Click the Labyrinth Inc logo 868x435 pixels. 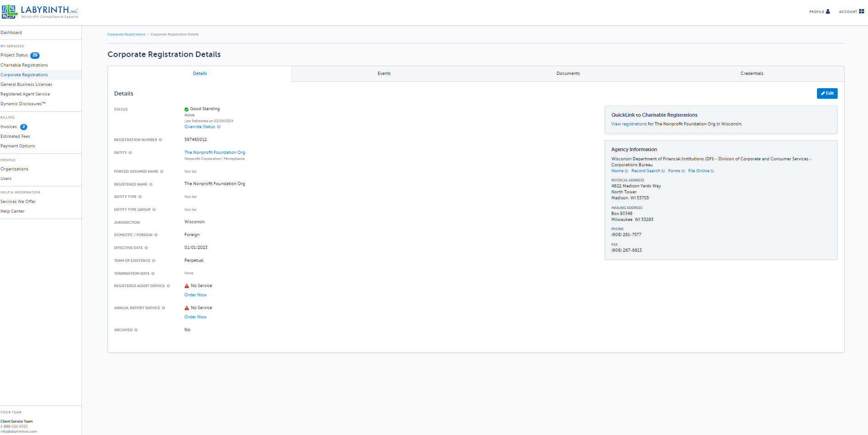pos(40,12)
